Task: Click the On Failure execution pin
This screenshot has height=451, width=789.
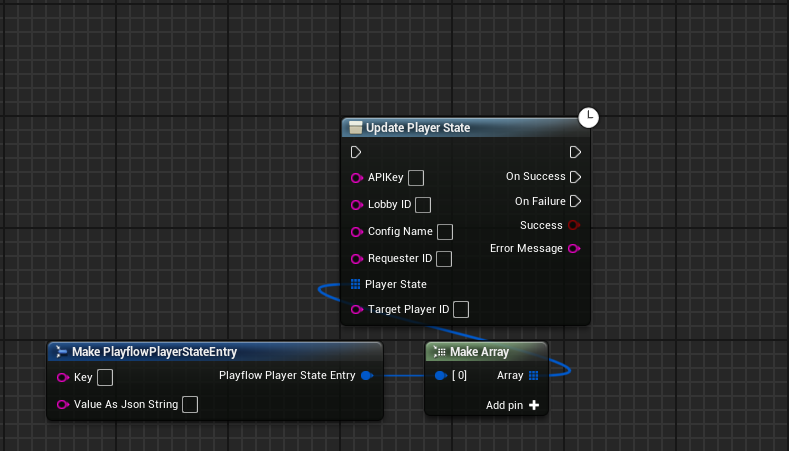Action: point(575,201)
